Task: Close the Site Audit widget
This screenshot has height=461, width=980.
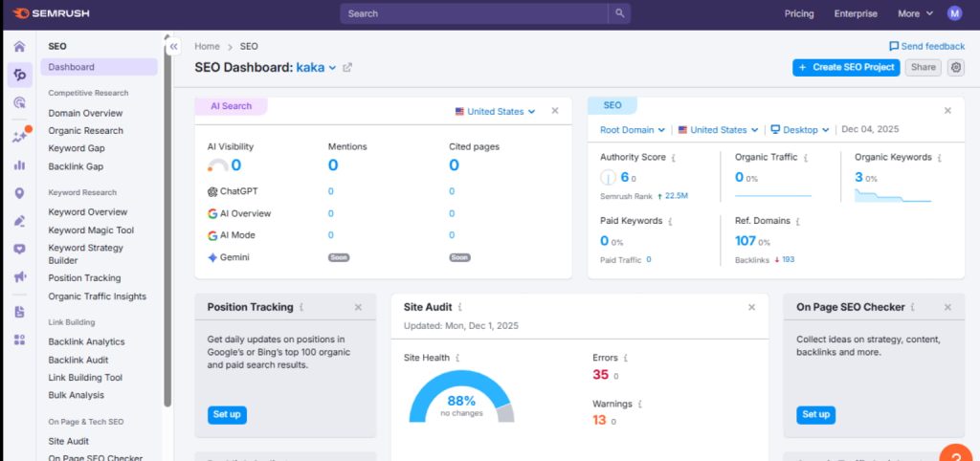Action: point(752,307)
